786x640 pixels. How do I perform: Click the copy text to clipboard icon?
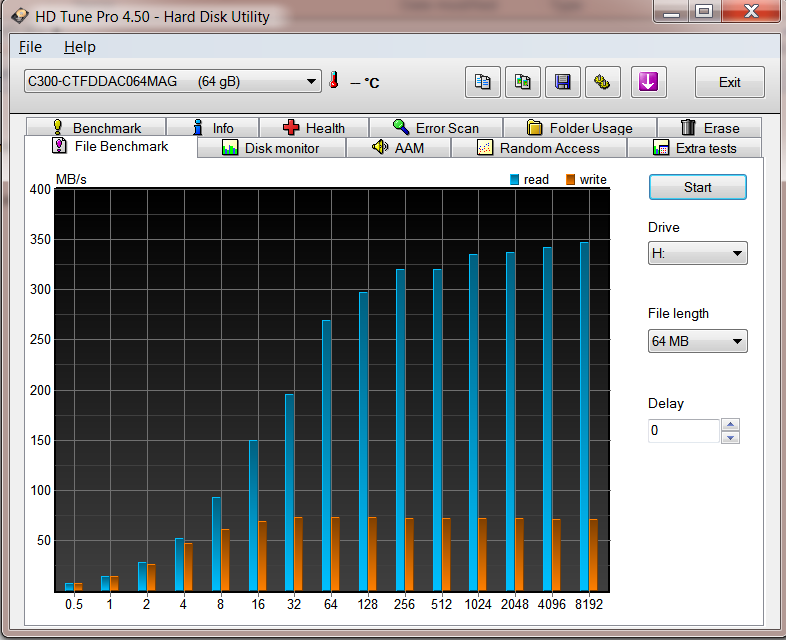coord(482,82)
